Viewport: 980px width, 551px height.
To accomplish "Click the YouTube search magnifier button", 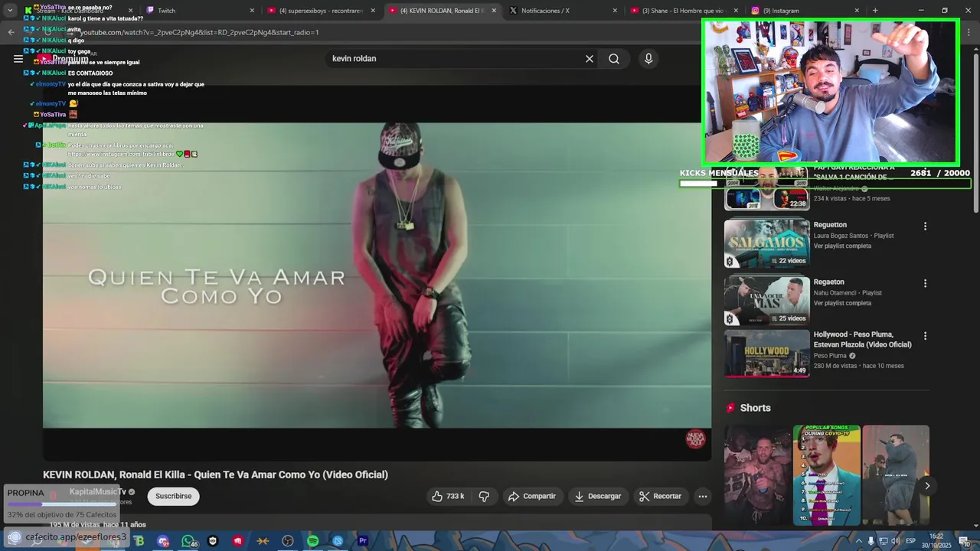I will pyautogui.click(x=614, y=59).
